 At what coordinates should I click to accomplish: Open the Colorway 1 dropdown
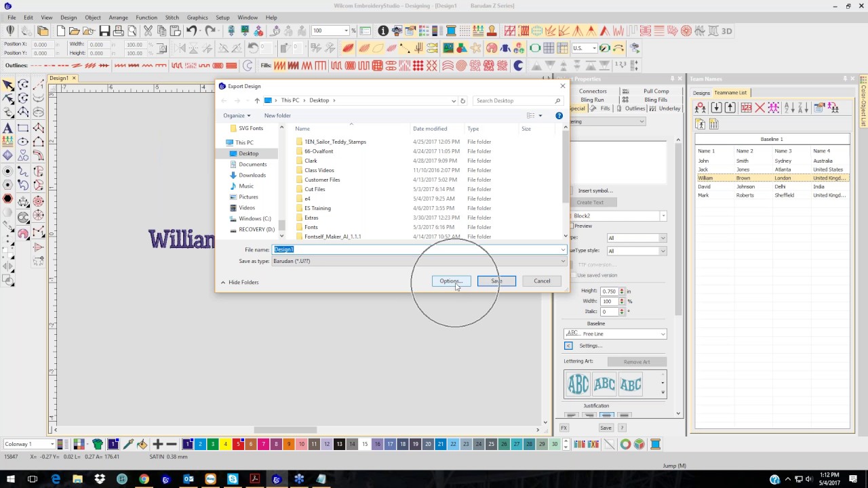point(52,444)
